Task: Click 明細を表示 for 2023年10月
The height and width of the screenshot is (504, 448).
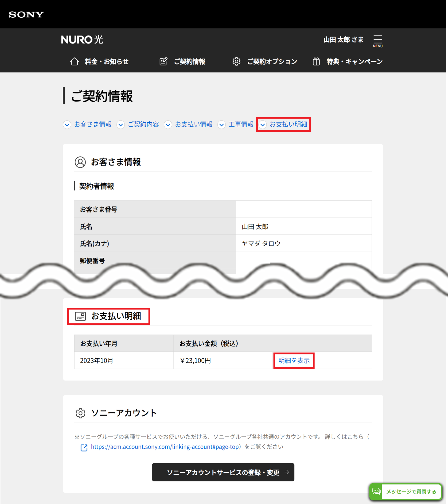Action: pos(294,361)
